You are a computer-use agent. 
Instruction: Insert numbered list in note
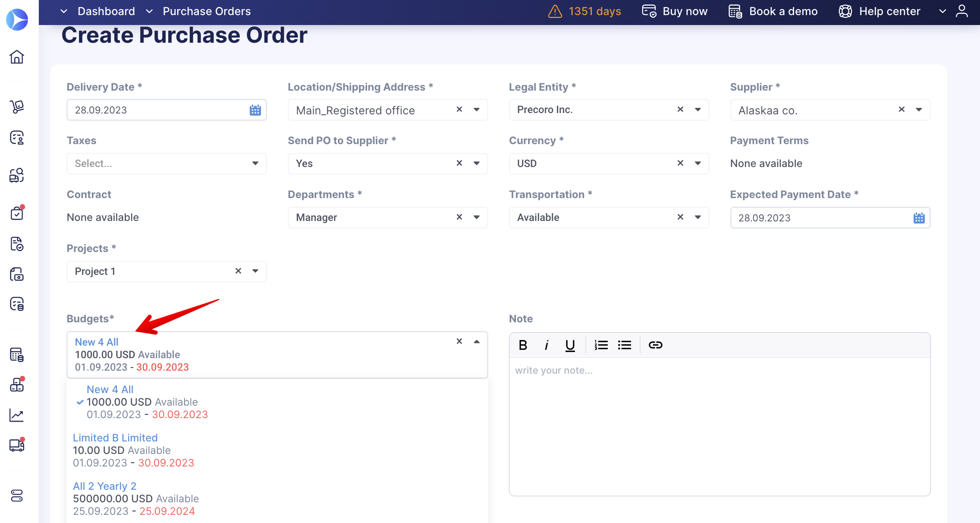601,345
